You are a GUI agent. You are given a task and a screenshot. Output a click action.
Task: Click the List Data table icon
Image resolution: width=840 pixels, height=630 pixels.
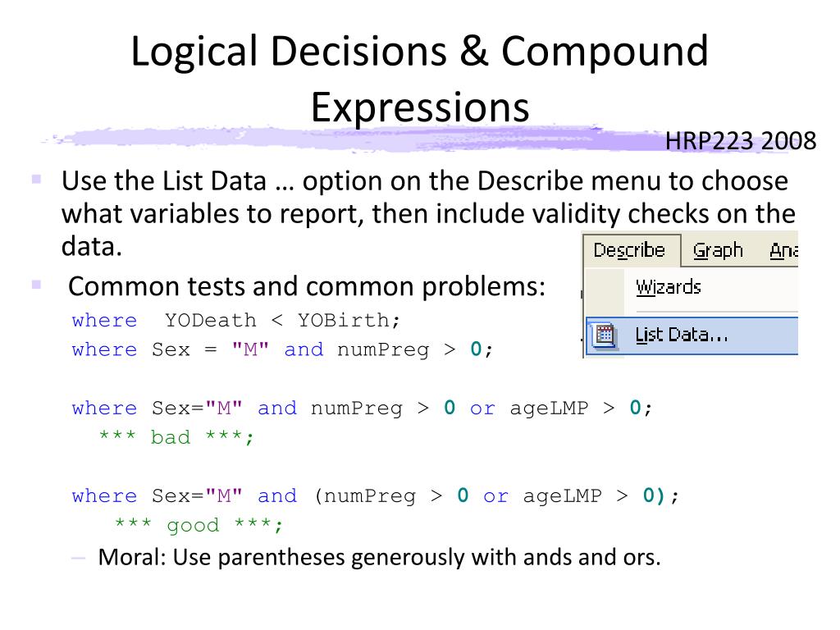click(x=605, y=336)
